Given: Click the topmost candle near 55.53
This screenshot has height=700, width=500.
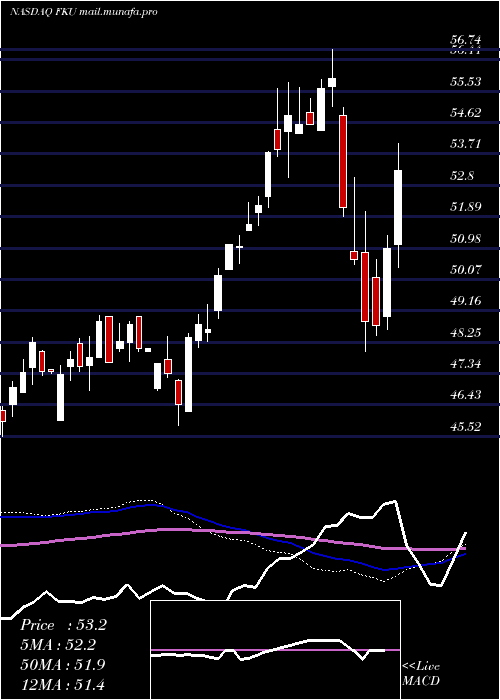Looking at the screenshot, I should [332, 82].
